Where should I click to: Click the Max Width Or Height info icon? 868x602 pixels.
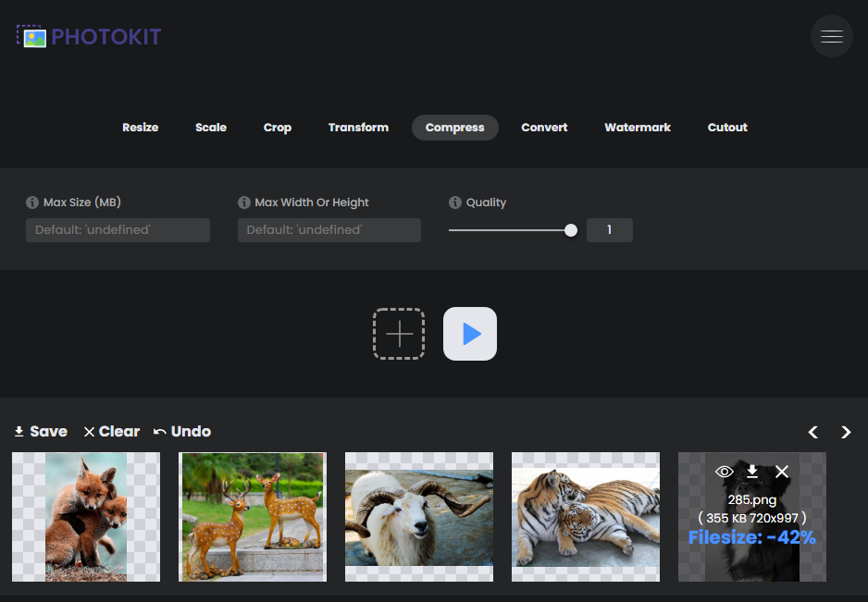(244, 203)
